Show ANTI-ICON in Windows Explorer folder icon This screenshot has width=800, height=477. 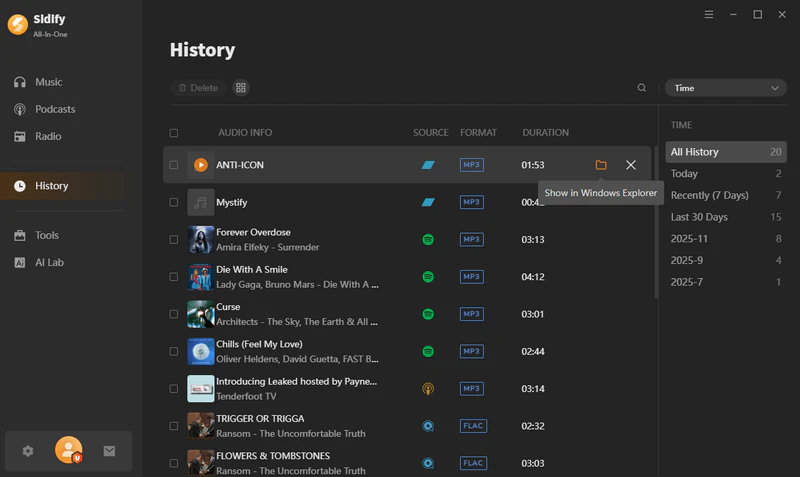tap(601, 165)
